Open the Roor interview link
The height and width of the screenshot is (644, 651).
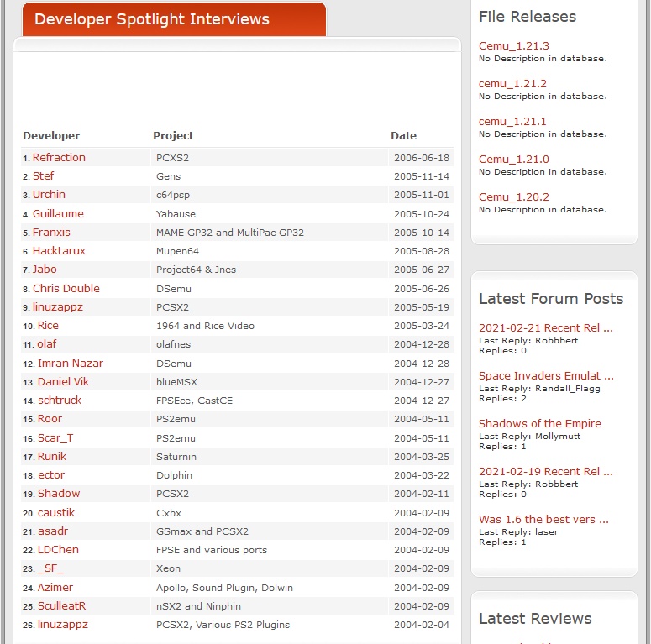(x=50, y=419)
